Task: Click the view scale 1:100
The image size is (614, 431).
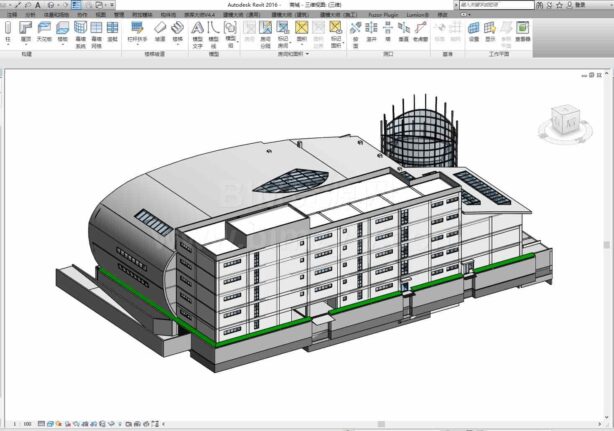Action: [x=22, y=424]
